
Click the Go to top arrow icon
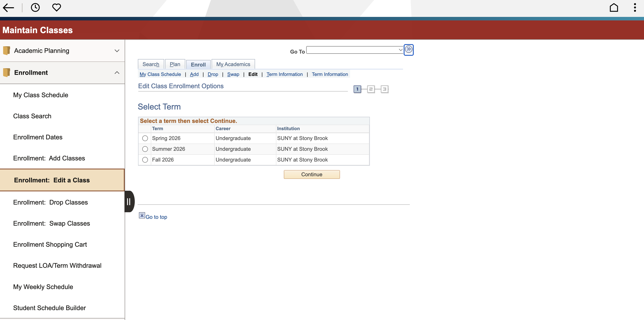coord(142,215)
